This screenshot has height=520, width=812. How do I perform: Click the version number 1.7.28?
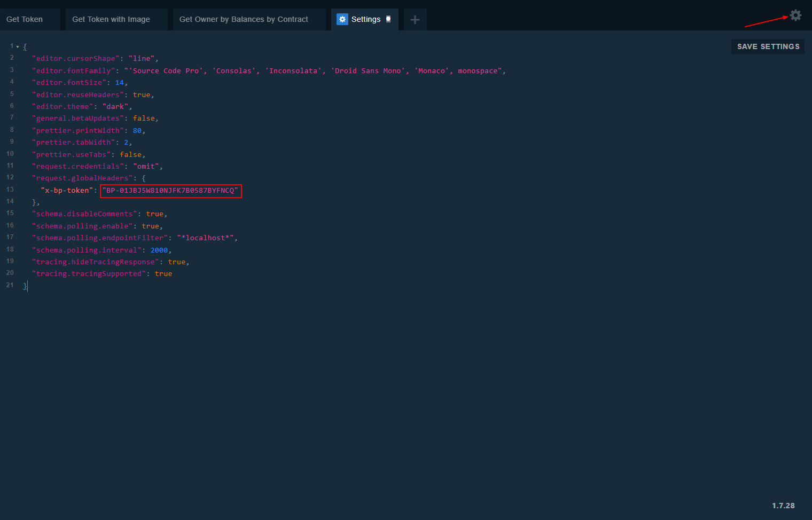pyautogui.click(x=783, y=506)
